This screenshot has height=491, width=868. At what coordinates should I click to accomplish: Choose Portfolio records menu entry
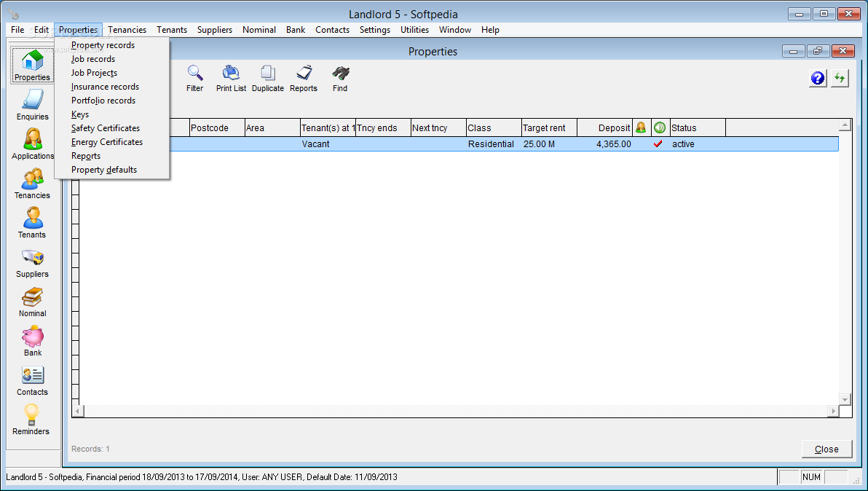(103, 101)
